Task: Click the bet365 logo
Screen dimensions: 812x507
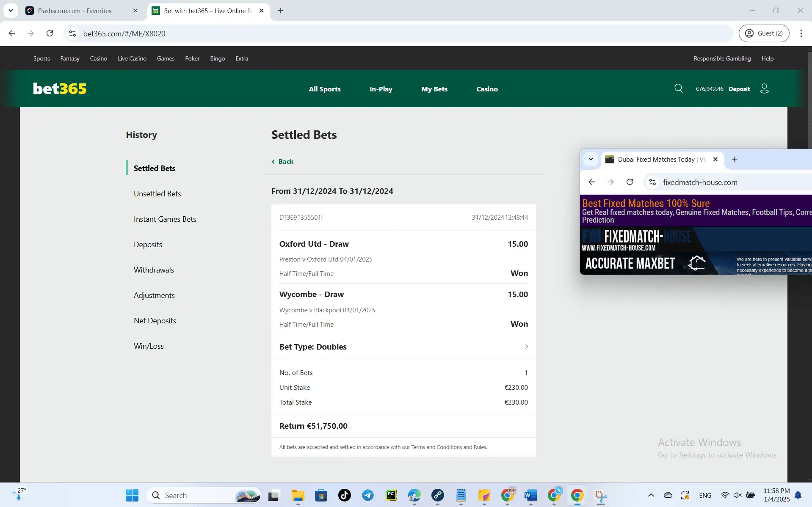Action: click(x=60, y=88)
